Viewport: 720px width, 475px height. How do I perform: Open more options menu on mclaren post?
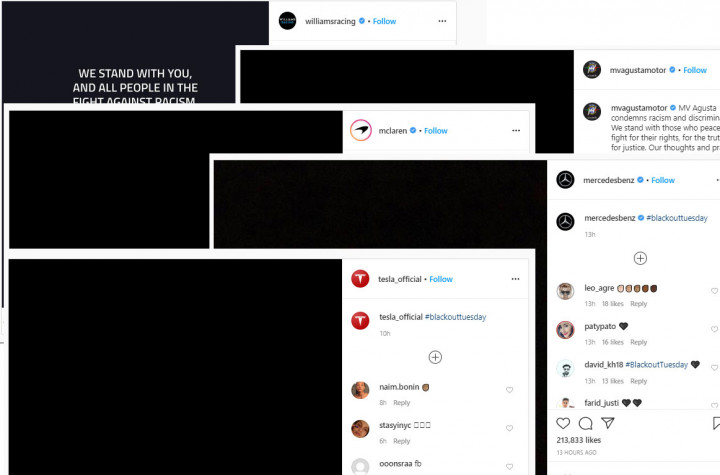tap(516, 130)
